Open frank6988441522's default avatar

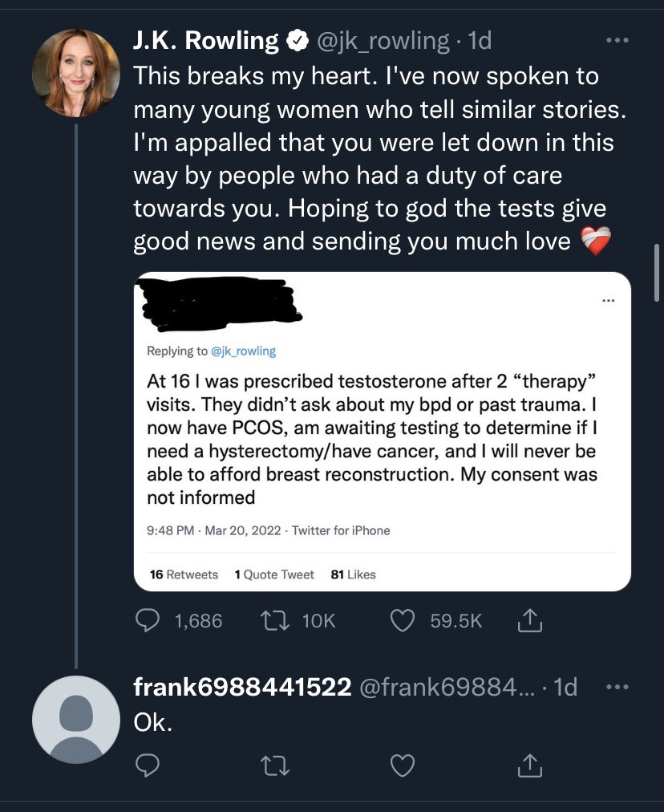(76, 720)
